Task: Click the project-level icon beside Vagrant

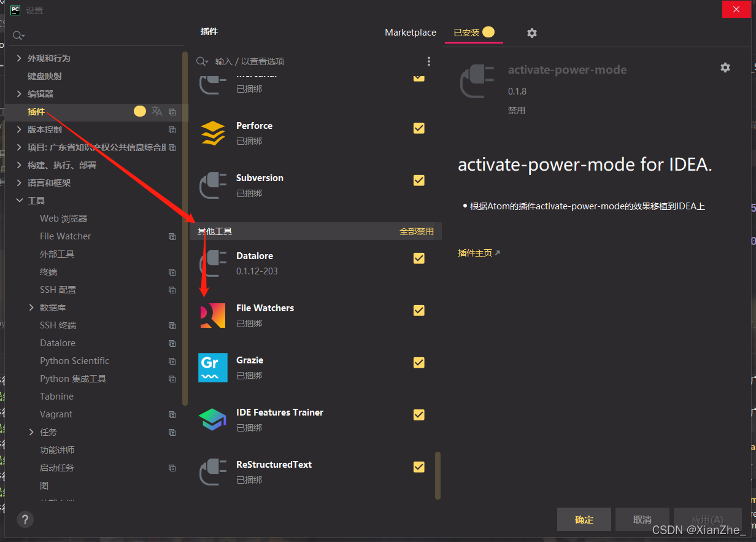Action: pyautogui.click(x=172, y=414)
